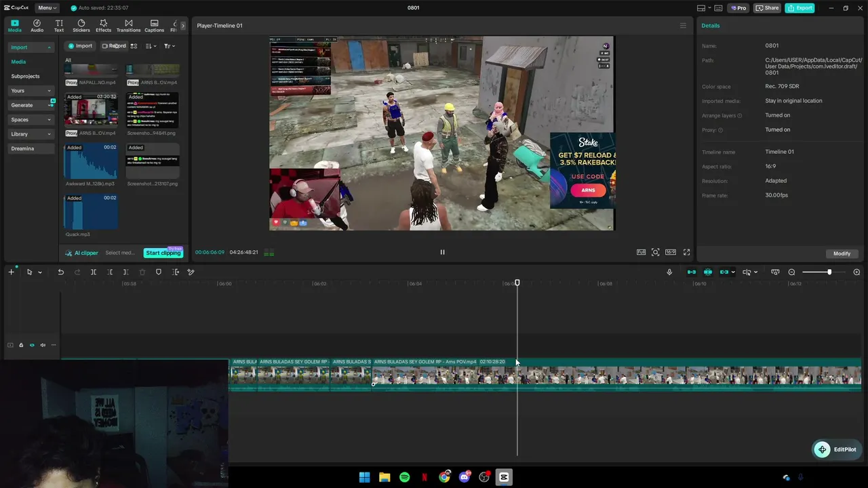
Task: Expand the Library sidebar section
Action: 30,134
